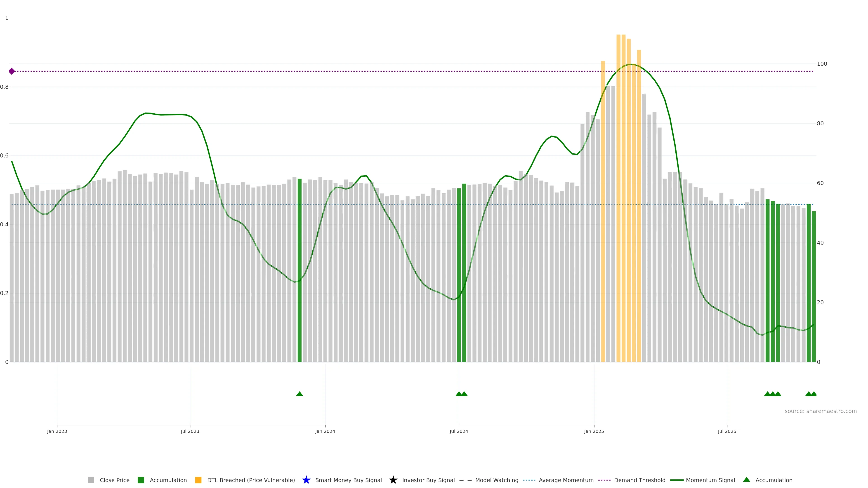Click the gray Close Price color swatch
The width and height of the screenshot is (868, 488).
[x=91, y=480]
